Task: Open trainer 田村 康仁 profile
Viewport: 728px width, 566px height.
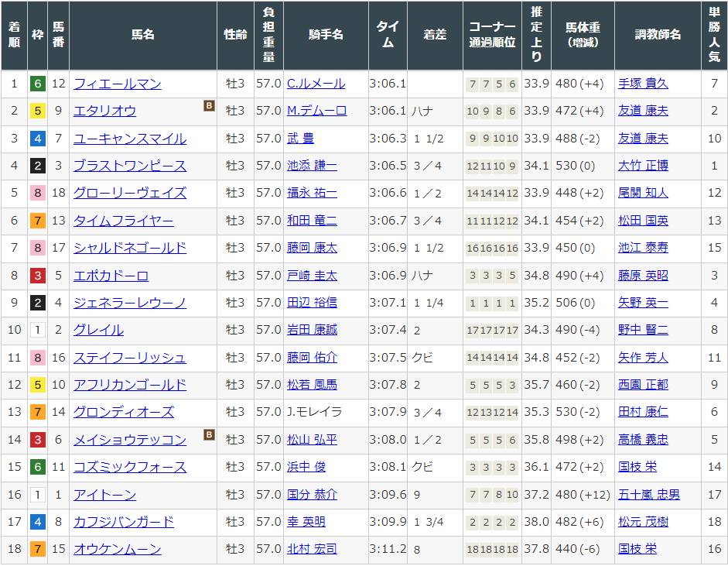Action: [643, 412]
